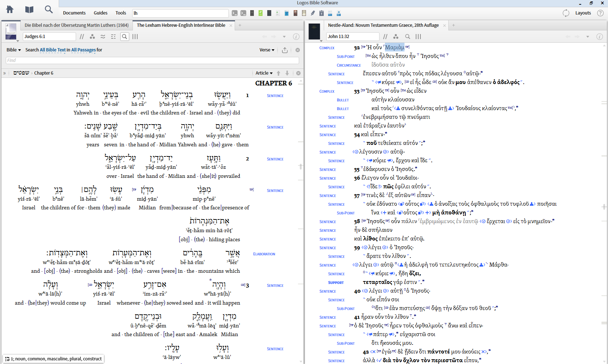This screenshot has height=364, width=608.
Task: Switch to the Martin Luthers 1984 Bible tab
Action: [x=76, y=25]
